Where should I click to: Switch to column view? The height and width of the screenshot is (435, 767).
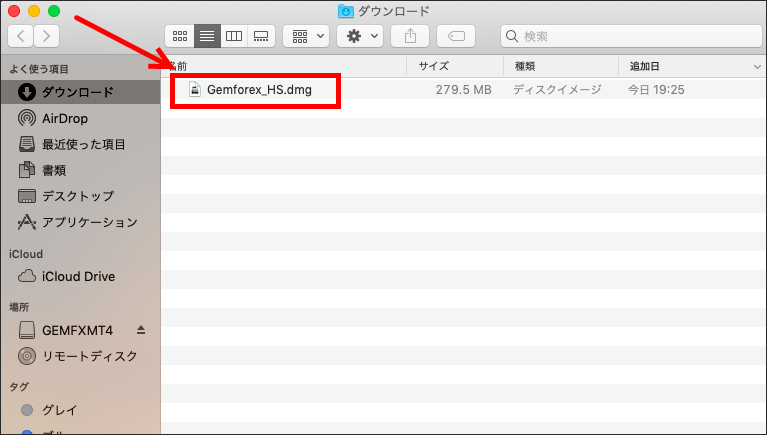point(234,36)
